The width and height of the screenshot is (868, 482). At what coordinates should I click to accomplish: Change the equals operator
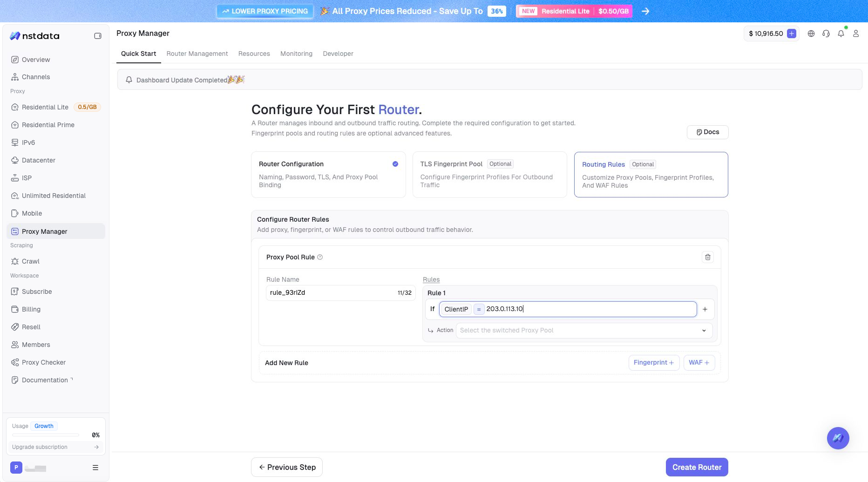[479, 309]
